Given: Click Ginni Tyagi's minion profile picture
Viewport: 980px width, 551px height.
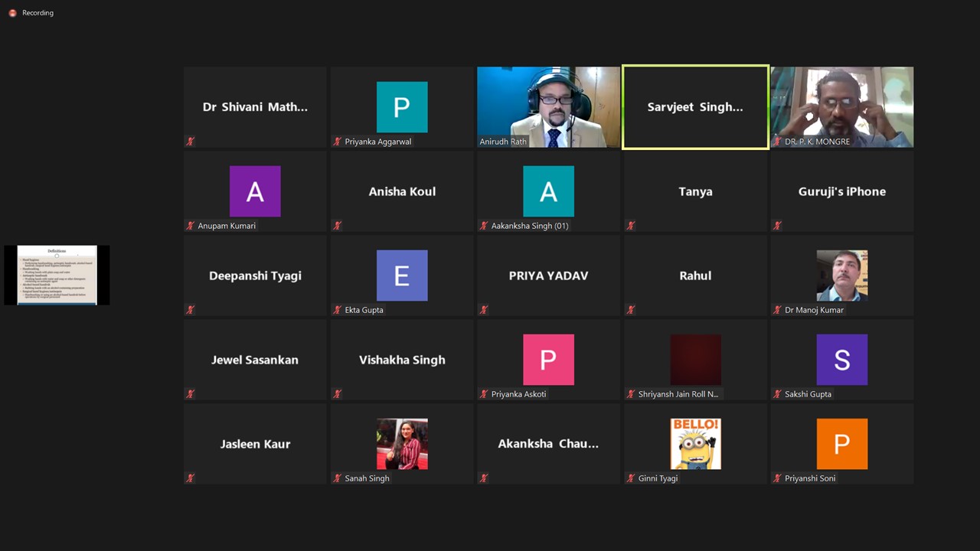Looking at the screenshot, I should [695, 444].
